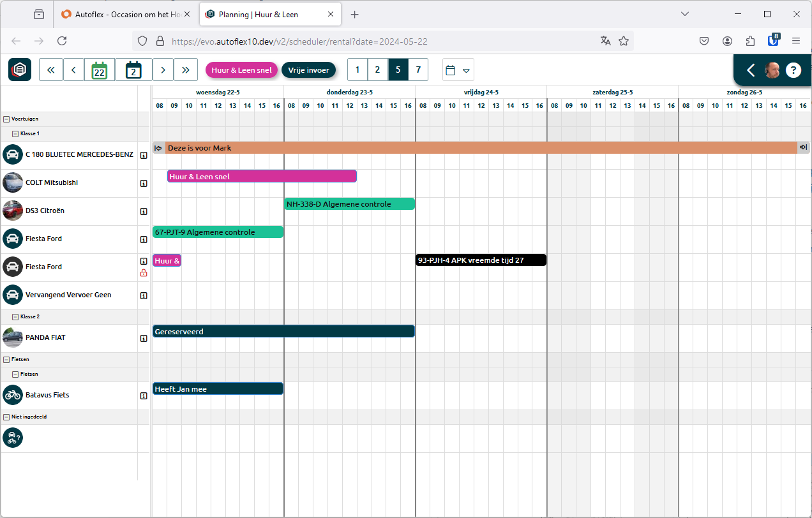Jump to today with green calendar icon

[x=99, y=70]
